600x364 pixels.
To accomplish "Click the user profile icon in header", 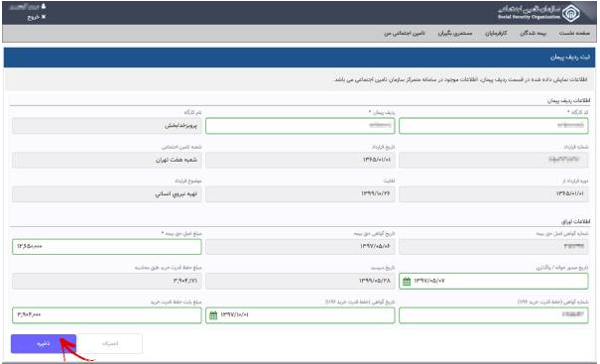I will click(44, 7).
